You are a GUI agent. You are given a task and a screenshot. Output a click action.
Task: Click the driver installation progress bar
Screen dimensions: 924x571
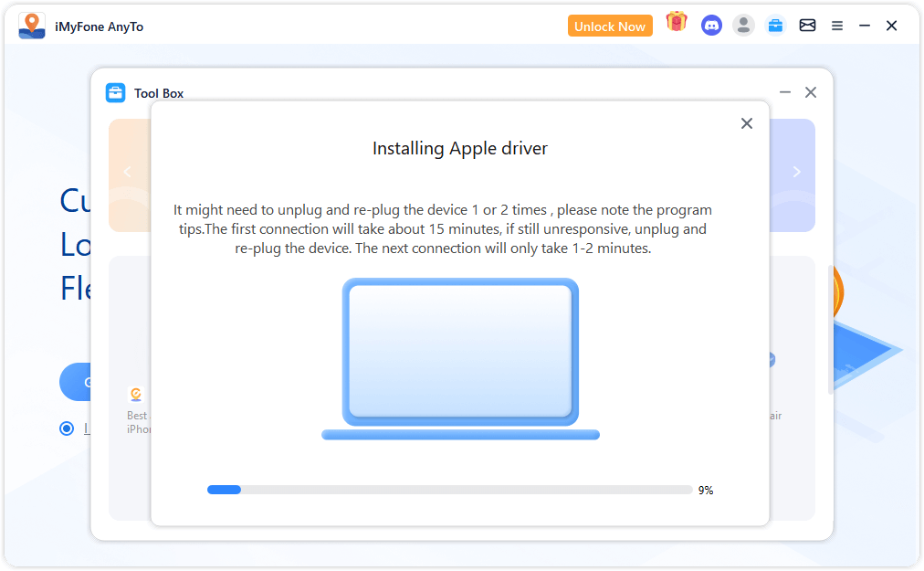pos(449,490)
